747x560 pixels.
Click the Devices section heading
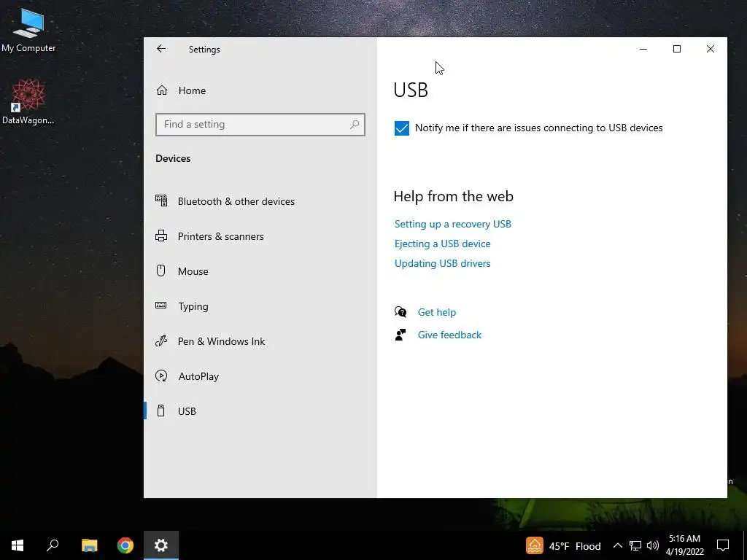(173, 158)
